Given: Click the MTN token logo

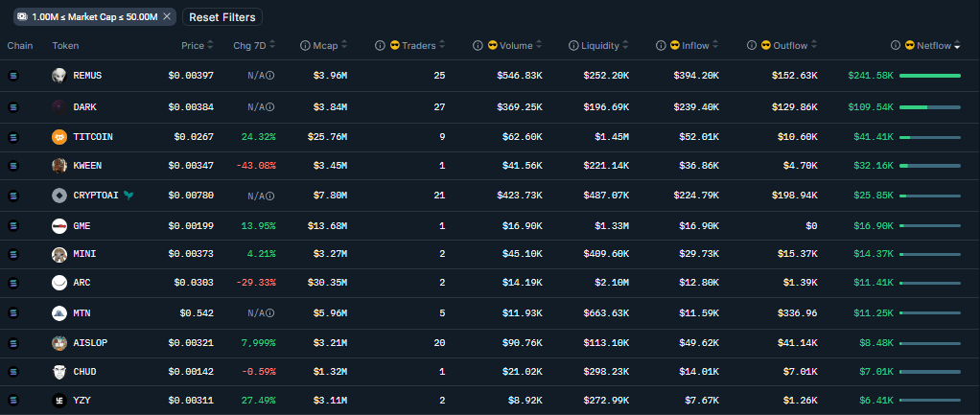Looking at the screenshot, I should tap(58, 313).
